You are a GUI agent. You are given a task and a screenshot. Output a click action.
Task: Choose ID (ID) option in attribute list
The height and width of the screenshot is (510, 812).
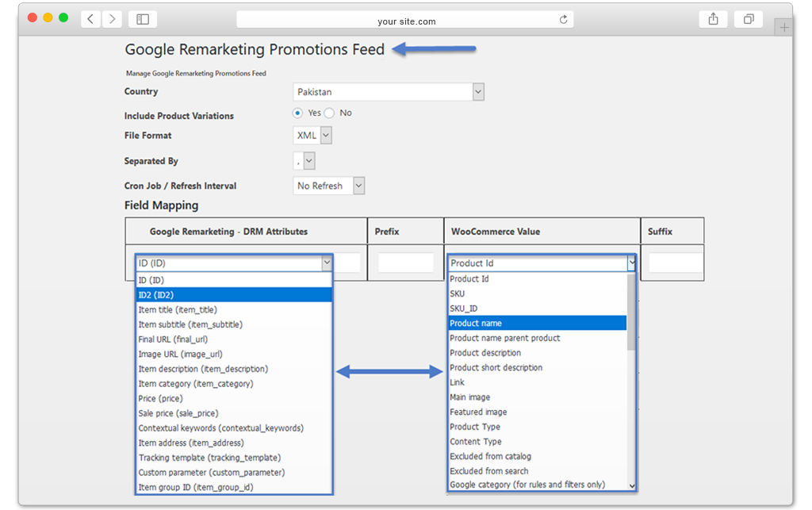coord(234,280)
